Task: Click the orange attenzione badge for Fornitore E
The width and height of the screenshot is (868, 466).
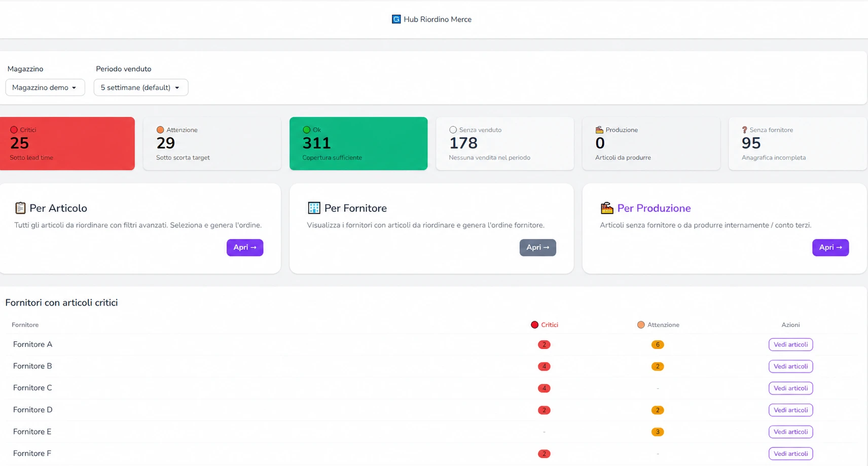Action: [658, 432]
